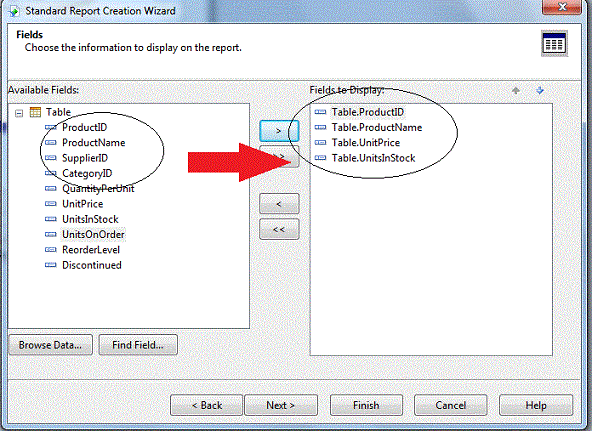
Task: Add the selected field with the > button
Action: (x=279, y=131)
